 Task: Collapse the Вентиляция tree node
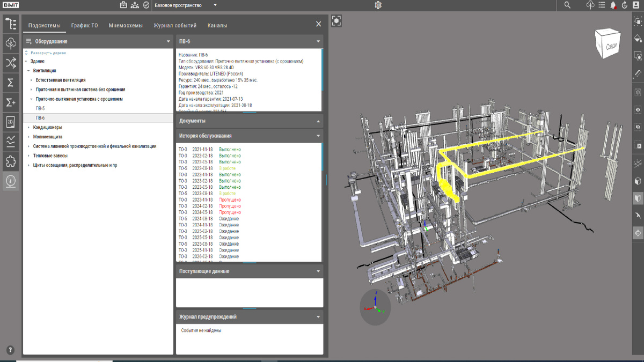(x=28, y=70)
